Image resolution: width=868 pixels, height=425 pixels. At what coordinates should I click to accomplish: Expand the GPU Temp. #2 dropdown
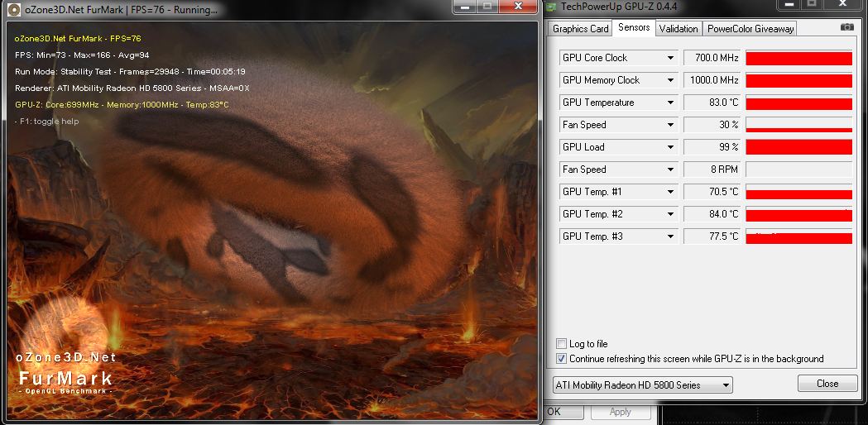[x=670, y=214]
